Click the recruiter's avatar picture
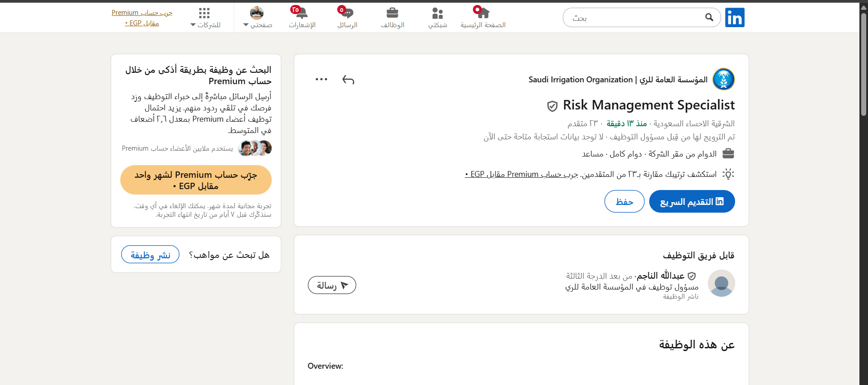The width and height of the screenshot is (868, 385). (x=722, y=283)
